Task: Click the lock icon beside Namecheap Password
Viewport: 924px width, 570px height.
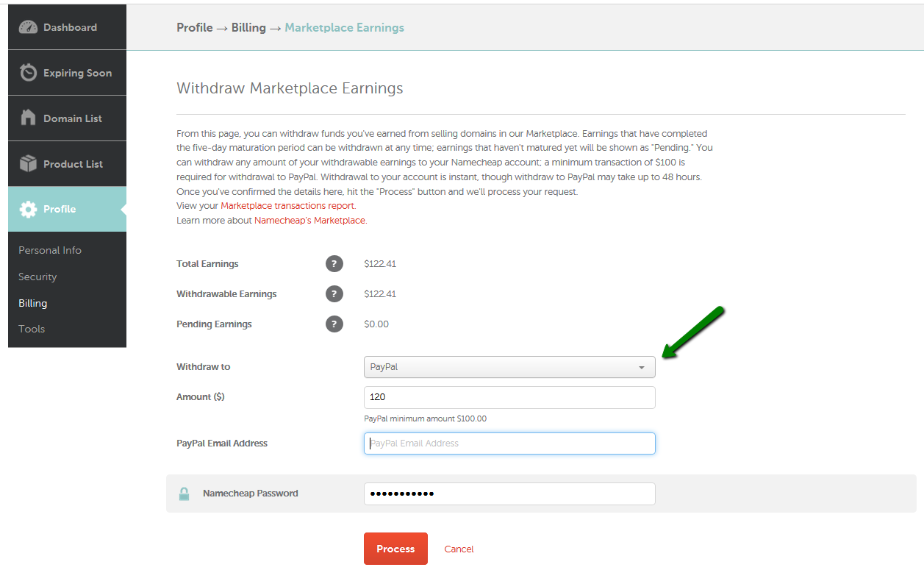Action: click(x=185, y=494)
